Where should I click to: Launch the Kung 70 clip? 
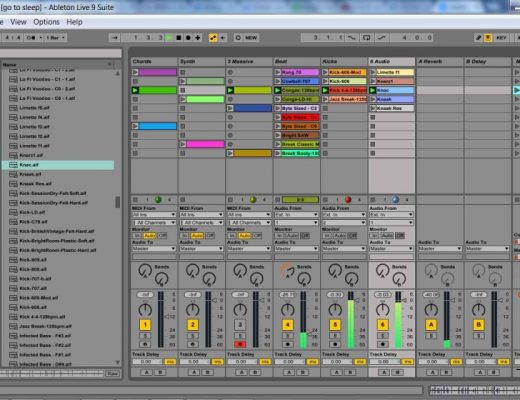pyautogui.click(x=278, y=72)
